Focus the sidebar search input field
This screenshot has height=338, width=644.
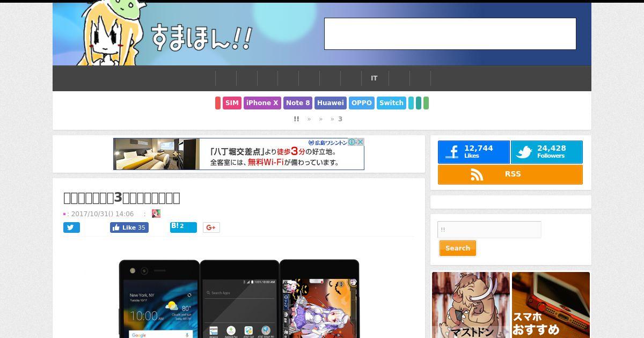(x=489, y=230)
